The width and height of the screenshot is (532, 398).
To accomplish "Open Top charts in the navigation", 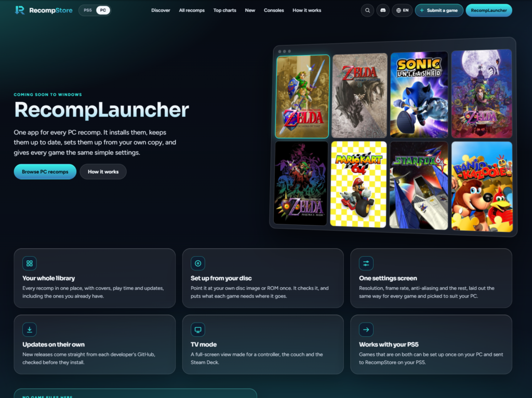I will coord(224,10).
